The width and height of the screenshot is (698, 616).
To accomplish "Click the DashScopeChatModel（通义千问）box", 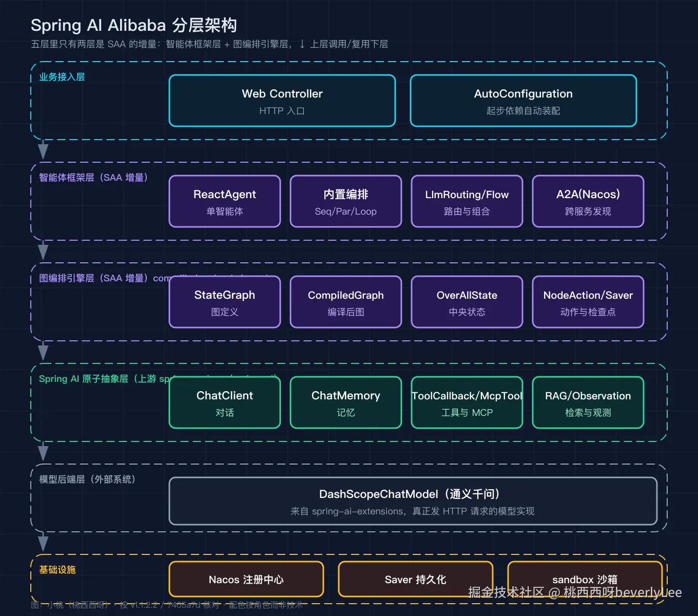I will (413, 501).
